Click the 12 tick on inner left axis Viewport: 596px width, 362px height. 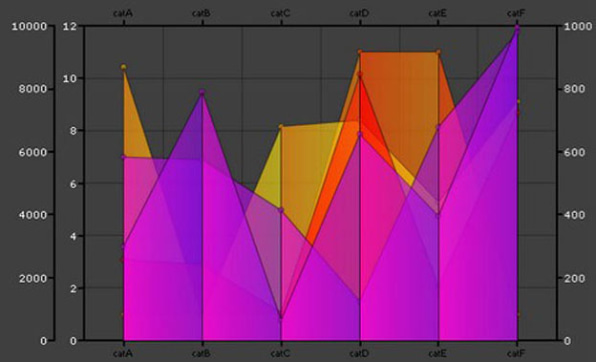tap(72, 26)
